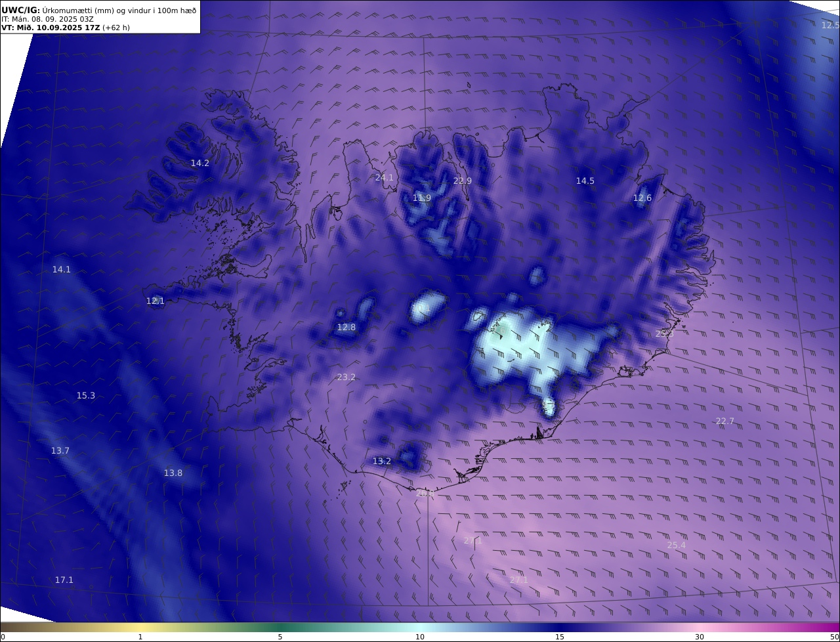Click the 22.9 map value
The height and width of the screenshot is (642, 840).
pyautogui.click(x=463, y=181)
